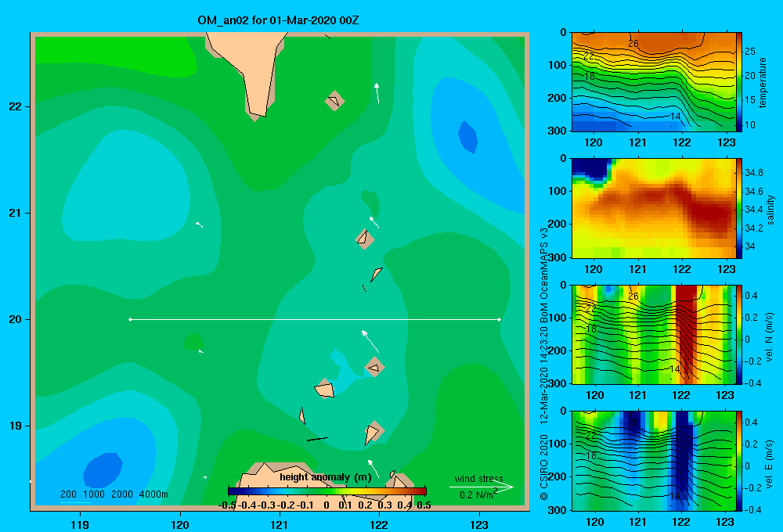Click the latitude 22 tick label on the main map
The image size is (783, 532).
point(16,106)
